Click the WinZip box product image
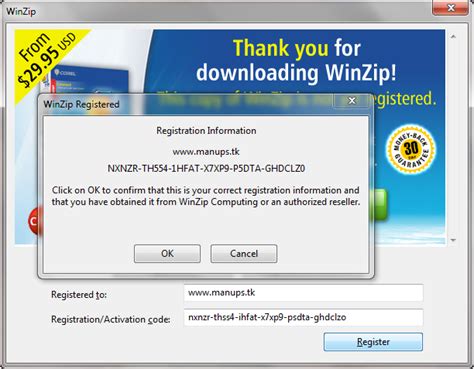 [x=85, y=79]
